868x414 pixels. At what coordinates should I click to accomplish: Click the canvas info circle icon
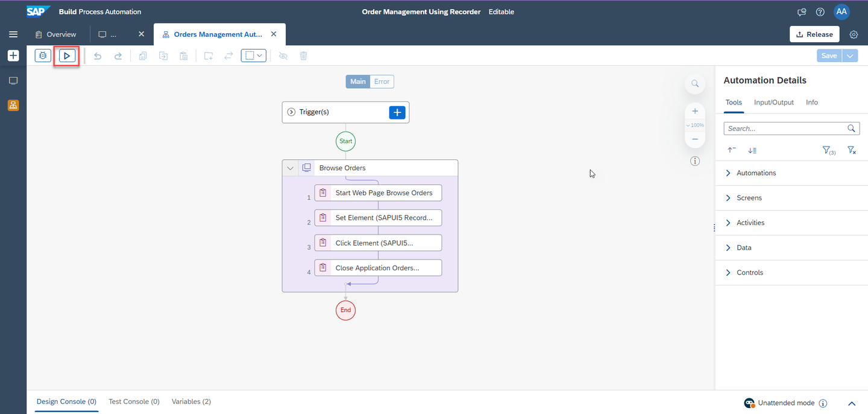click(x=695, y=161)
